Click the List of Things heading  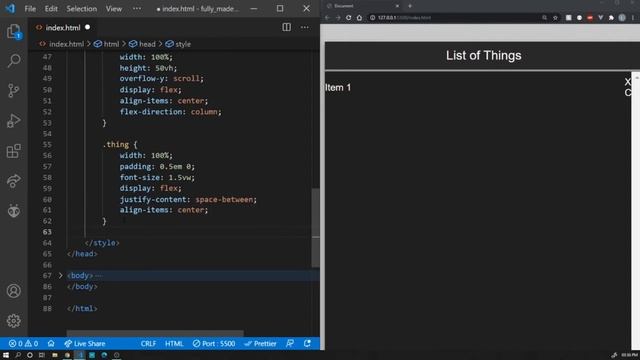(x=483, y=56)
